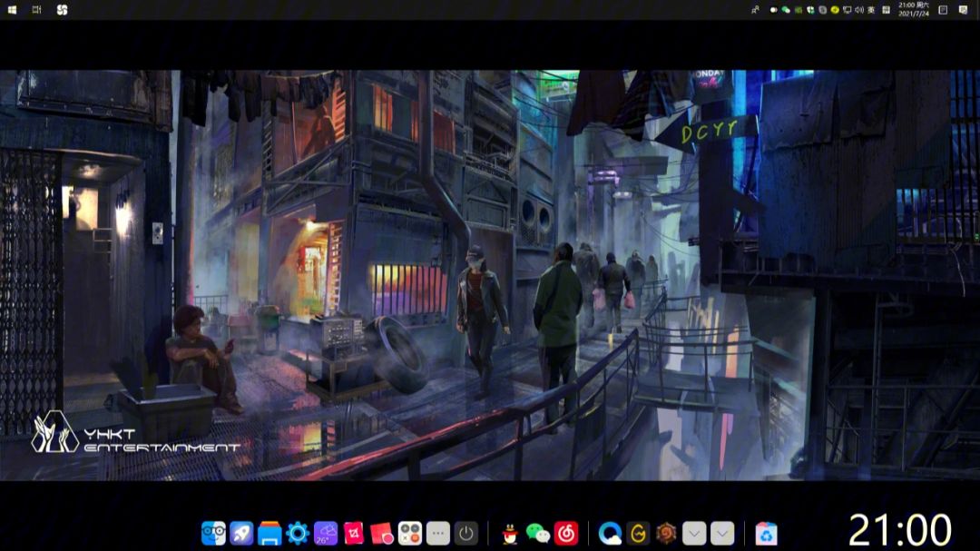This screenshot has width=980, height=551.
Task: Expand the first grey chevron folder in dock
Action: (694, 534)
